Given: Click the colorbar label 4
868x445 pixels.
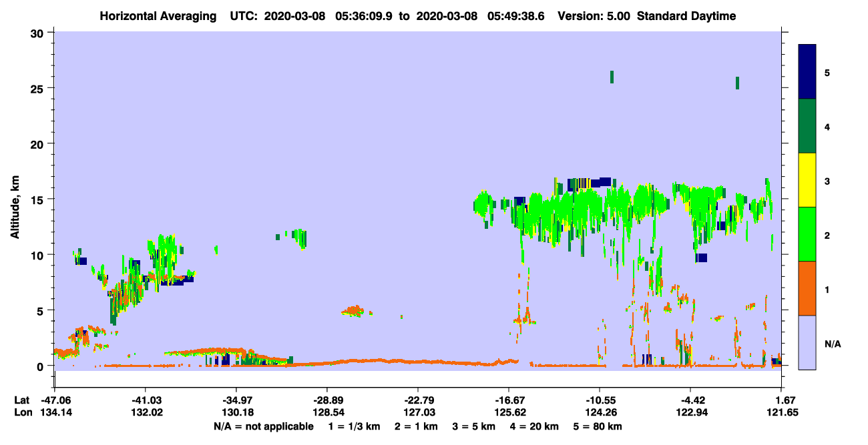Looking at the screenshot, I should (827, 126).
